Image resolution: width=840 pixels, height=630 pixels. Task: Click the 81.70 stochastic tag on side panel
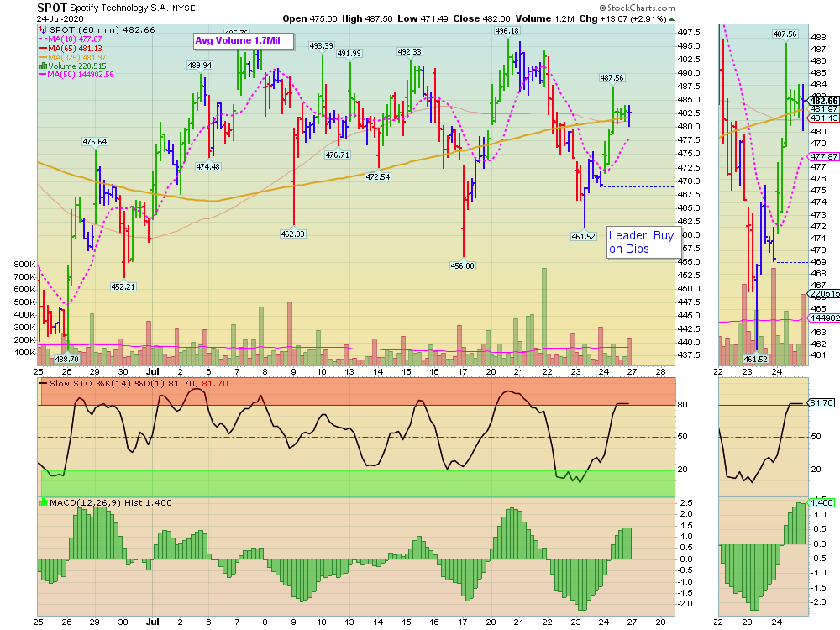[x=821, y=403]
